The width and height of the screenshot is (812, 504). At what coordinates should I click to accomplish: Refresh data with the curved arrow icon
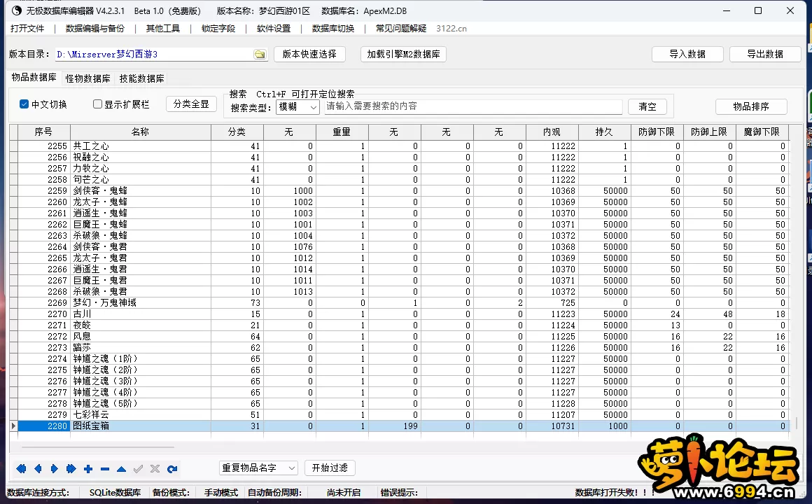coord(172,469)
